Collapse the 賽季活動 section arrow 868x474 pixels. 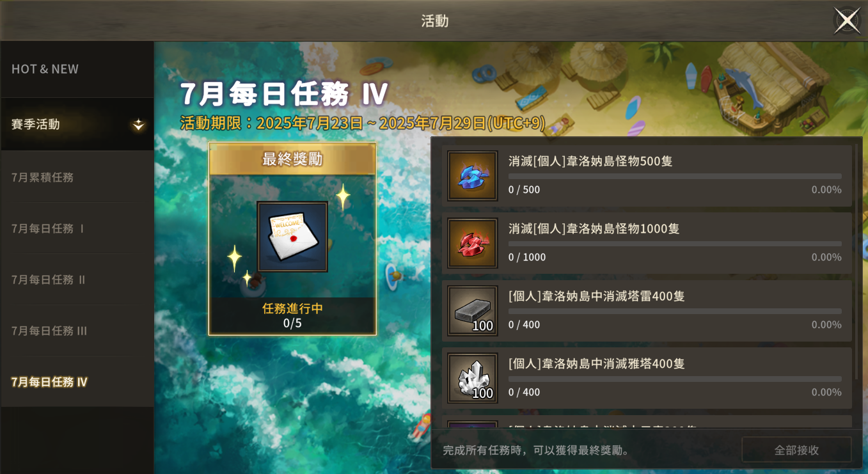[138, 125]
